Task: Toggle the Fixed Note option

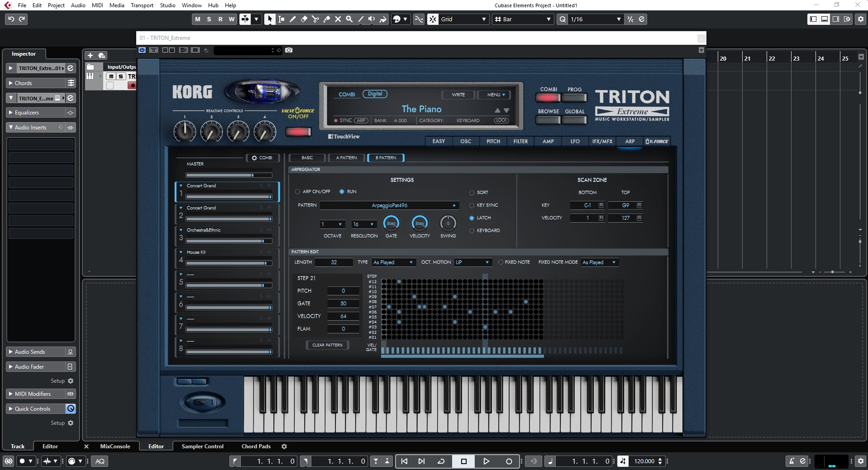Action: point(501,262)
